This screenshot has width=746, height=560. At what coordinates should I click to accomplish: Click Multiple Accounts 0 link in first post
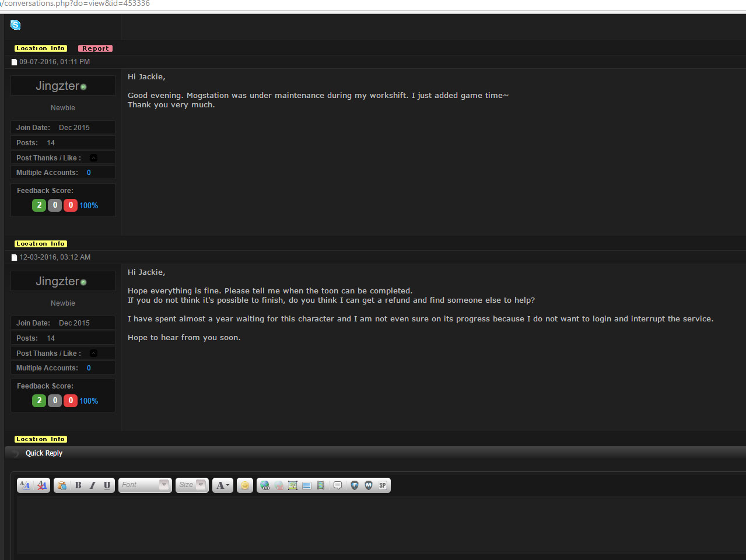pos(89,173)
